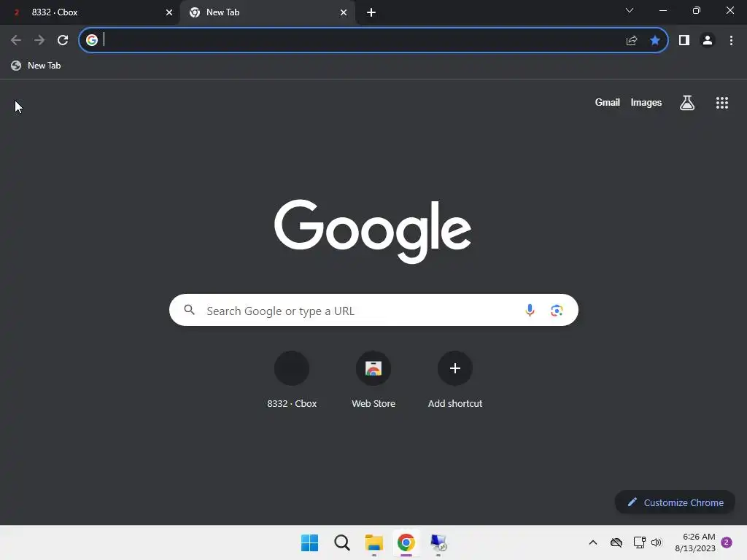This screenshot has height=560, width=747.
Task: Show hidden system tray icons
Action: (x=592, y=542)
